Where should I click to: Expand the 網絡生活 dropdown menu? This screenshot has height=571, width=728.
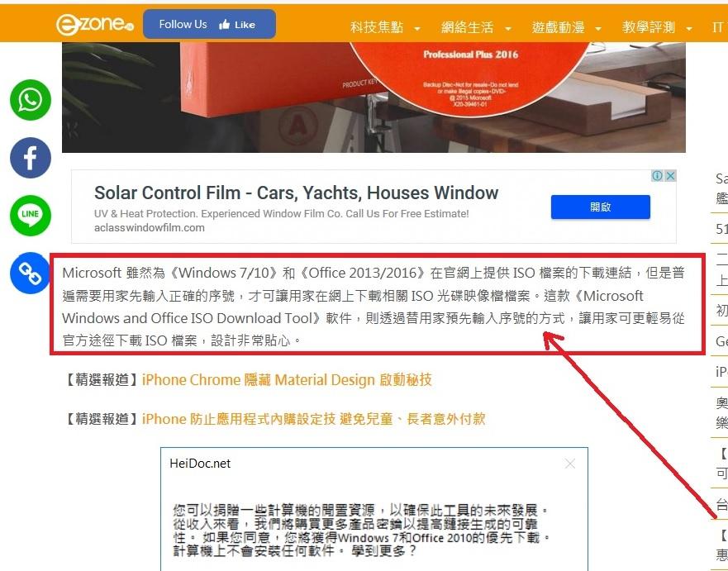tap(476, 27)
